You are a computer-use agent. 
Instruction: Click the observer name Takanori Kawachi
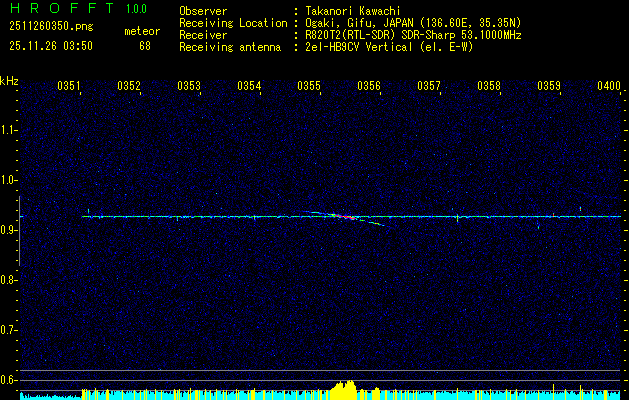click(353, 11)
